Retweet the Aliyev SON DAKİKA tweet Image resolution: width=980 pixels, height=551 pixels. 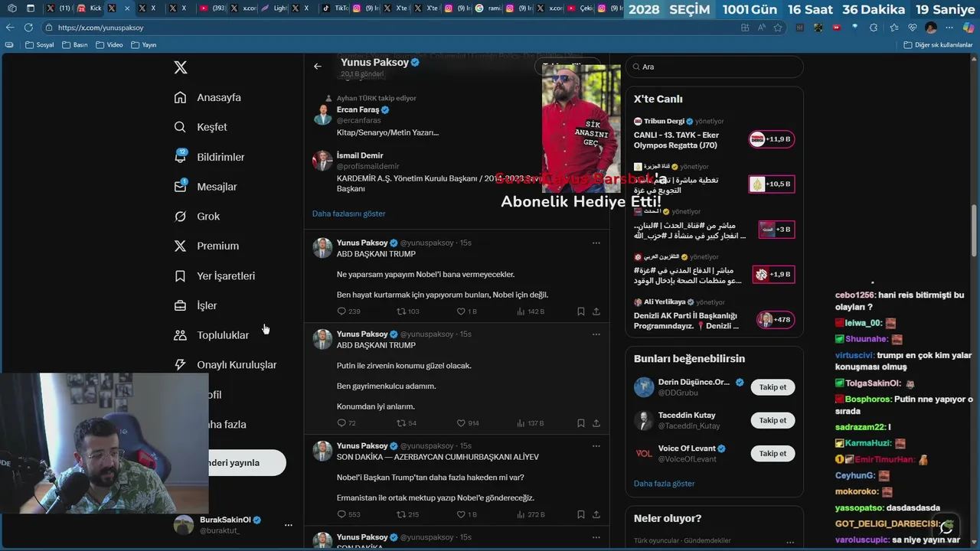(407, 515)
